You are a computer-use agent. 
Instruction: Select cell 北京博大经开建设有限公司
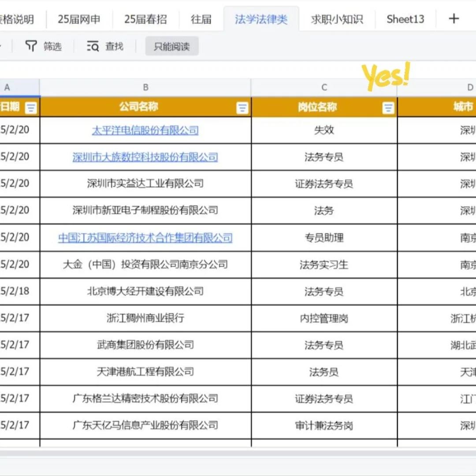coord(145,291)
